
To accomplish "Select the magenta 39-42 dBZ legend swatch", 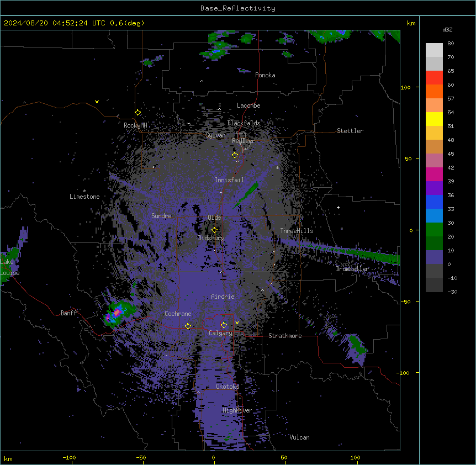I will [x=434, y=174].
